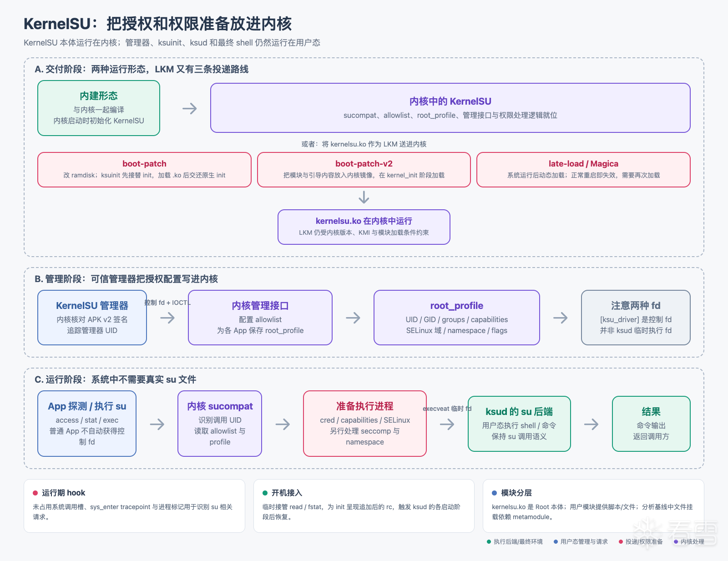The width and height of the screenshot is (728, 561).
Task: Click the text "内核启动时初始化 KernelSU"
Action: pos(99,121)
